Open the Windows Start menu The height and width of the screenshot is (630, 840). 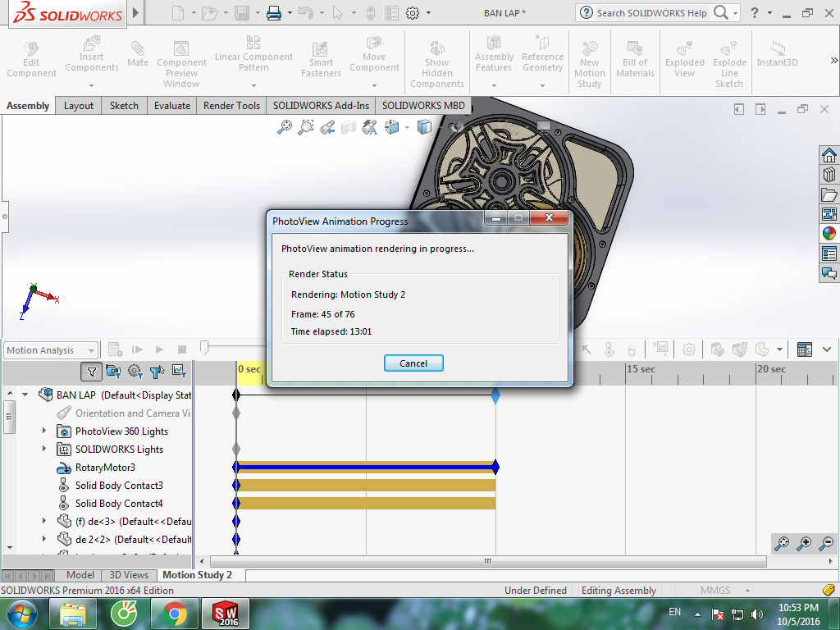[x=22, y=614]
